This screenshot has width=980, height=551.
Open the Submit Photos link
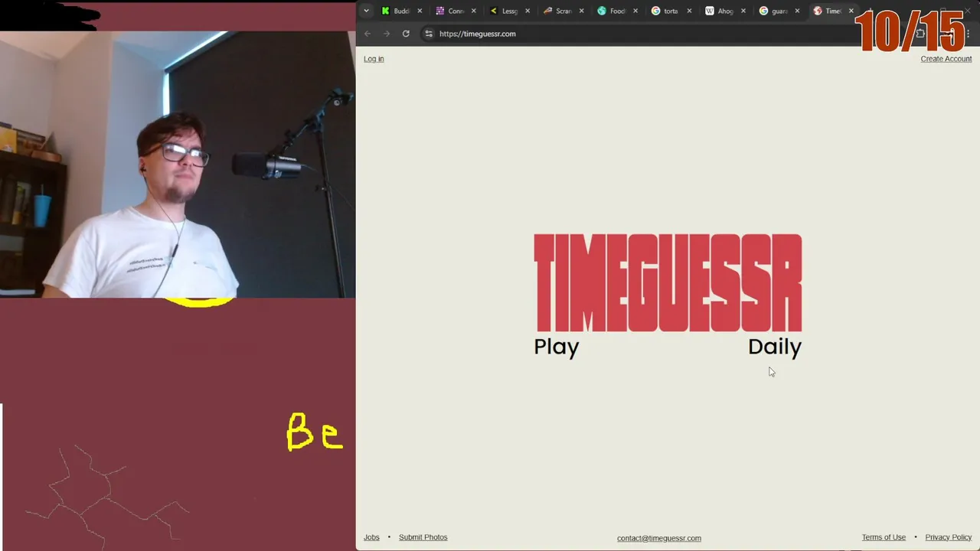click(423, 537)
